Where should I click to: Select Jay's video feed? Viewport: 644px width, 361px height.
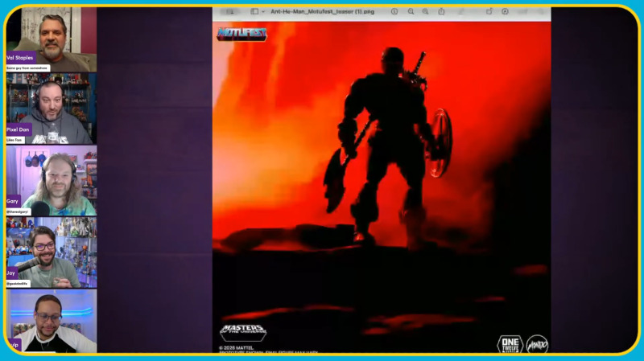coord(52,251)
